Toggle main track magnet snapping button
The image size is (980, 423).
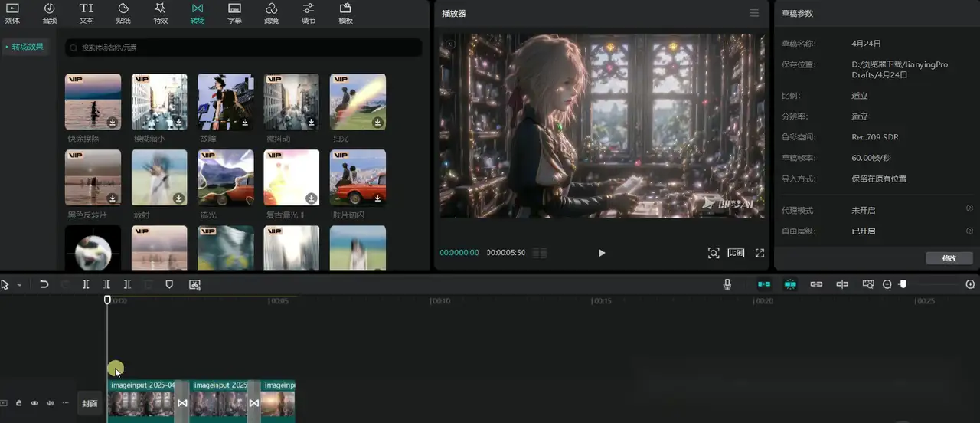[x=764, y=284]
